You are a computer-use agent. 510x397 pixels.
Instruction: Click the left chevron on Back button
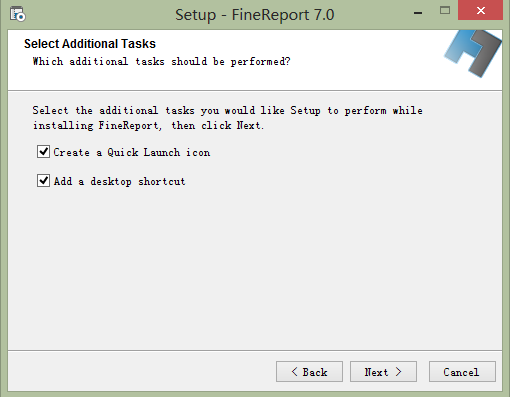coord(294,372)
